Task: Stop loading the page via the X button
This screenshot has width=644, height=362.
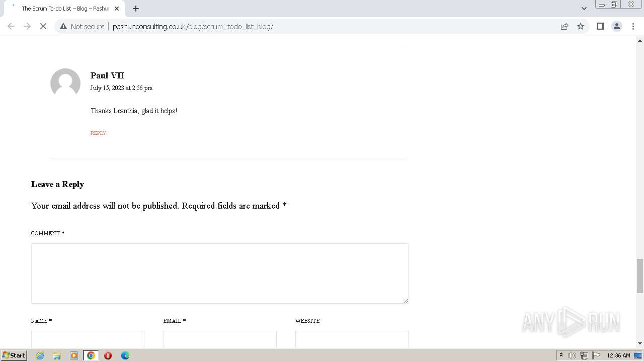Action: (x=43, y=26)
